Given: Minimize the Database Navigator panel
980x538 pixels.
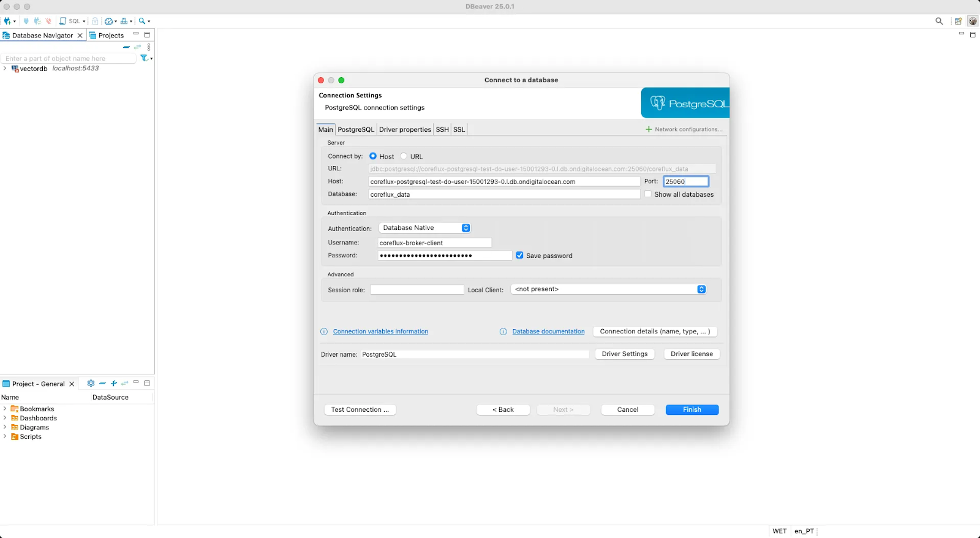Looking at the screenshot, I should (136, 34).
